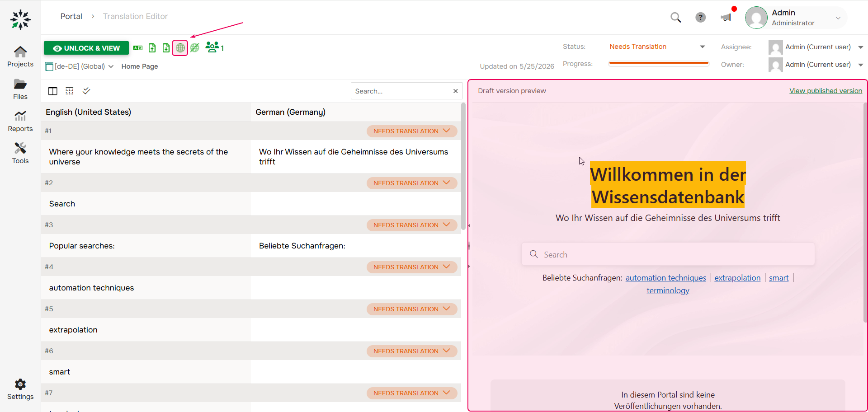The height and width of the screenshot is (412, 868).
Task: Toggle the dotted grid view icon
Action: [x=70, y=91]
